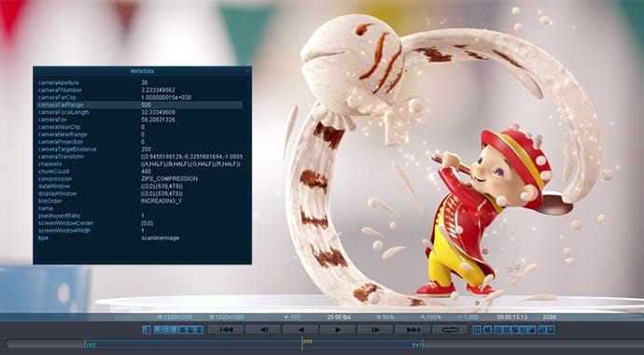Viewport: 644px width, 355px height.
Task: Toggle the loop playback mode button
Action: click(x=450, y=330)
